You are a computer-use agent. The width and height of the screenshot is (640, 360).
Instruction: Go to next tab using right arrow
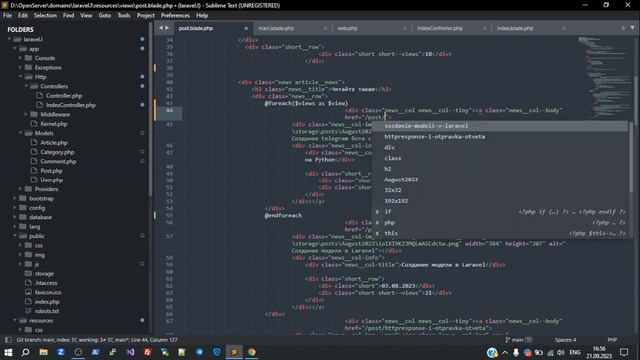(x=167, y=28)
